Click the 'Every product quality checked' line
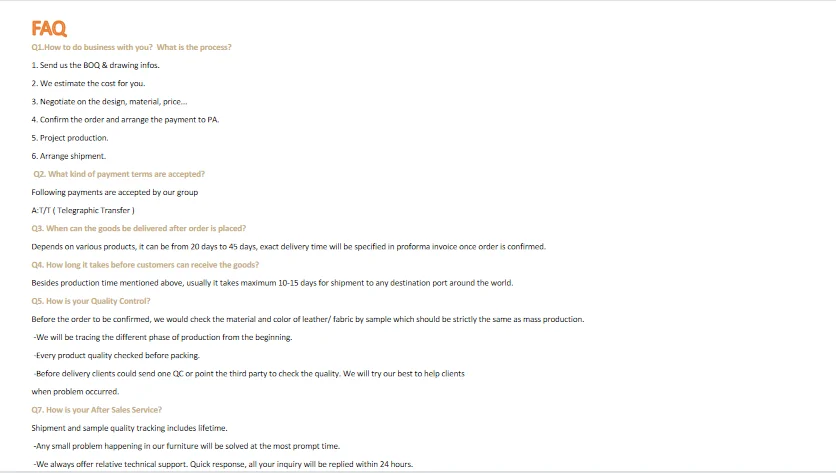 (117, 355)
